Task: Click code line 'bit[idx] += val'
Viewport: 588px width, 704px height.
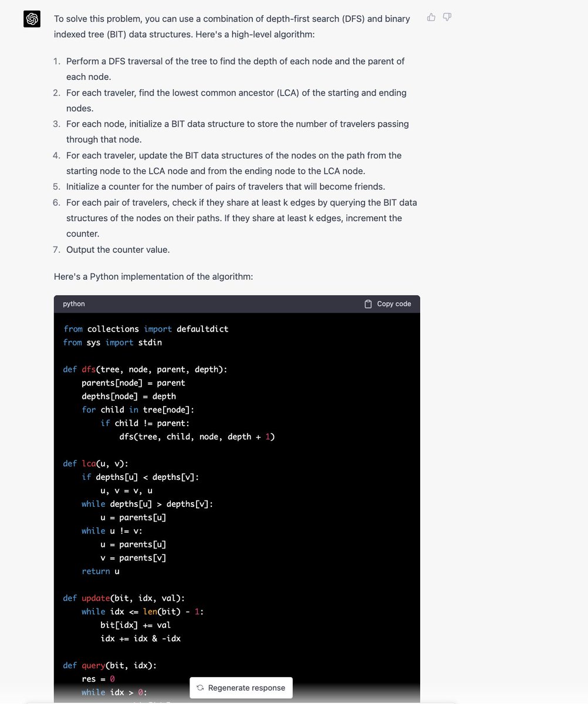Action: [x=136, y=625]
